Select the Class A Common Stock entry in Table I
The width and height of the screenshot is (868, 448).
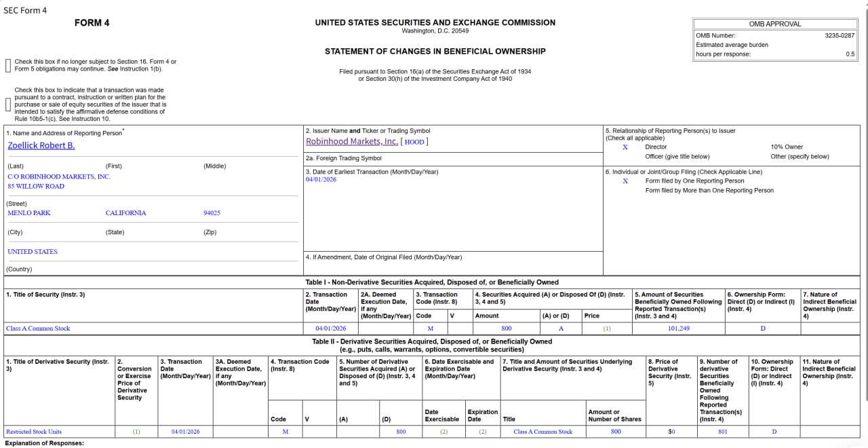coord(38,329)
